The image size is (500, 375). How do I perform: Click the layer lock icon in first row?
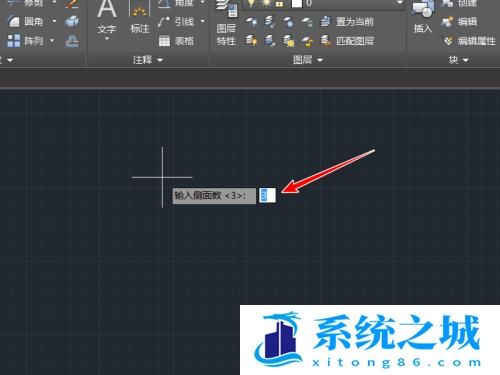307,22
